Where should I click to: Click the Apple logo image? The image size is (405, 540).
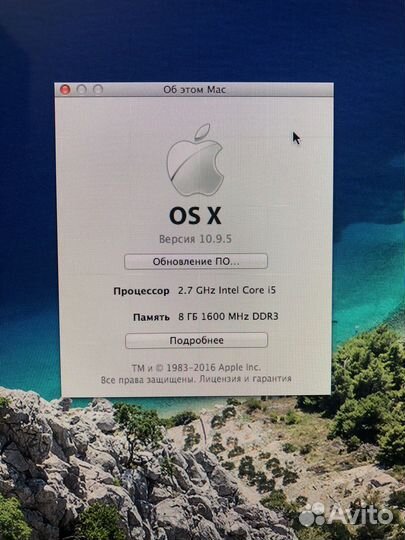click(195, 160)
